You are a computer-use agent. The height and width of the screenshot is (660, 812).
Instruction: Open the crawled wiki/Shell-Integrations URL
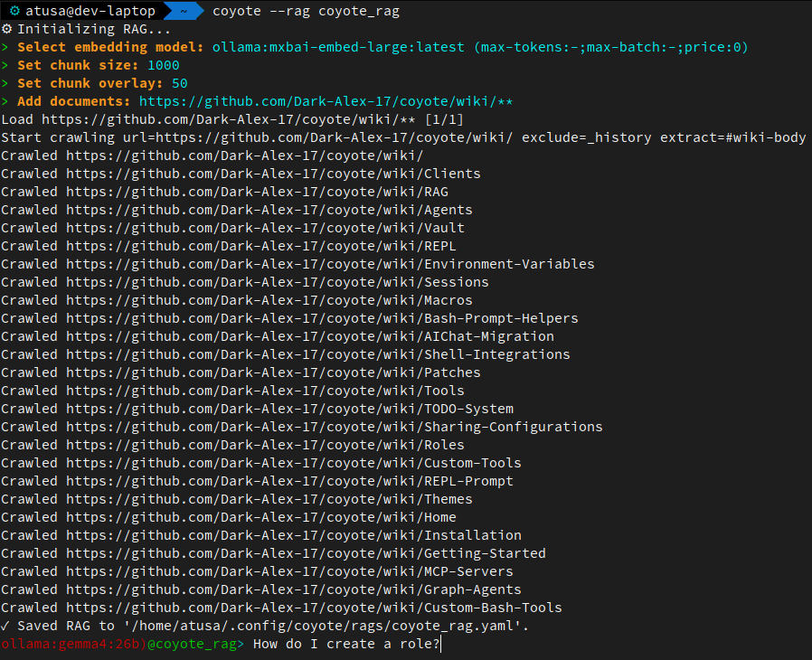point(318,354)
